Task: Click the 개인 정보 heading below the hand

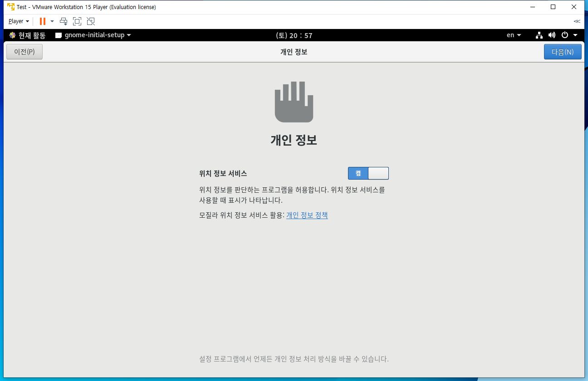Action: pyautogui.click(x=294, y=140)
